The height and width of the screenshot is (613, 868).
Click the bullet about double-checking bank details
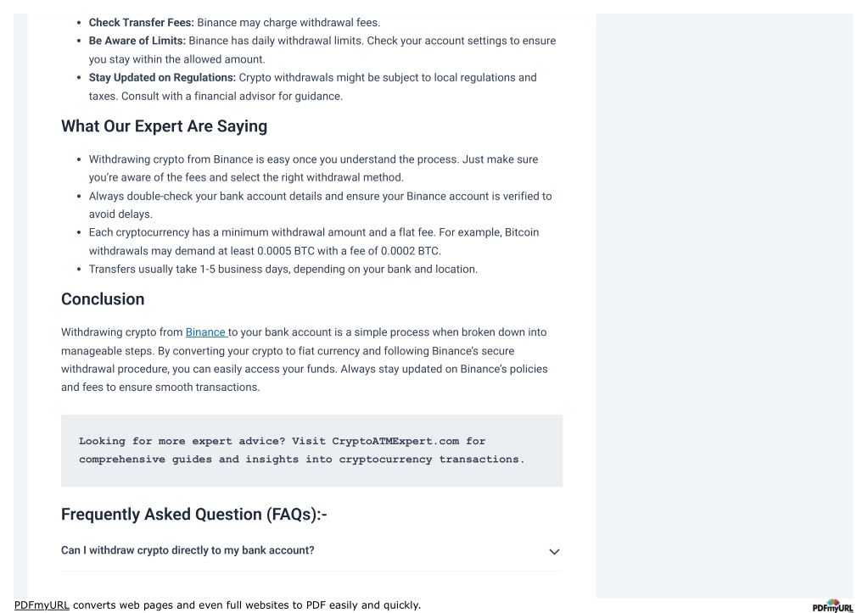[320, 204]
